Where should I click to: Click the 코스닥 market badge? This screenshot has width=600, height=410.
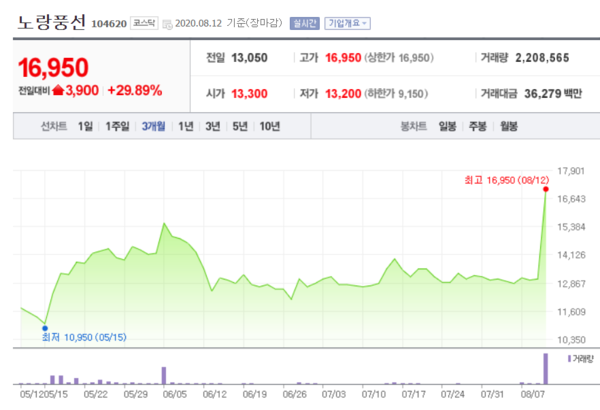[x=144, y=23]
